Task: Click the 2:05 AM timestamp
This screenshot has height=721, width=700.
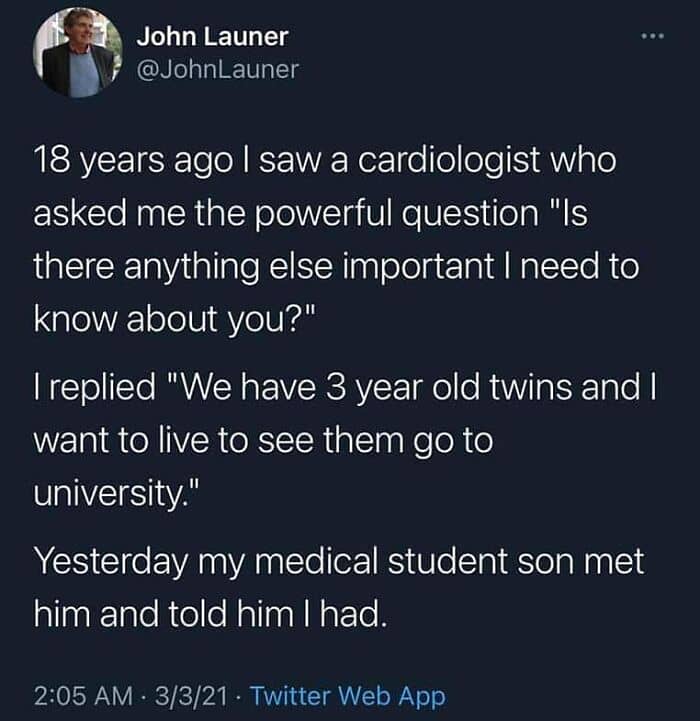Action: point(83,695)
